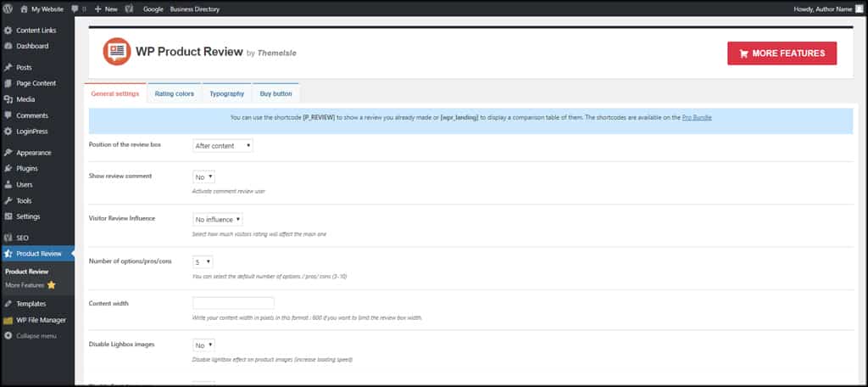Open Disable Lighbox images dropdown
The height and width of the screenshot is (387, 868).
click(203, 345)
